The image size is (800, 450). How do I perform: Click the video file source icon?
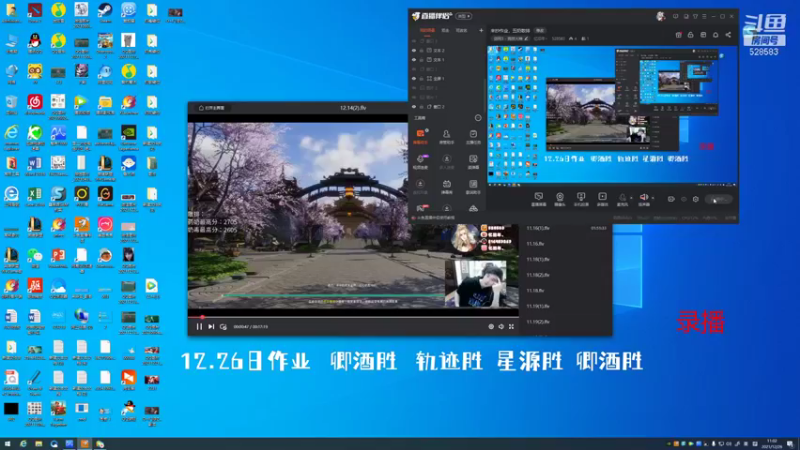(x=602, y=199)
